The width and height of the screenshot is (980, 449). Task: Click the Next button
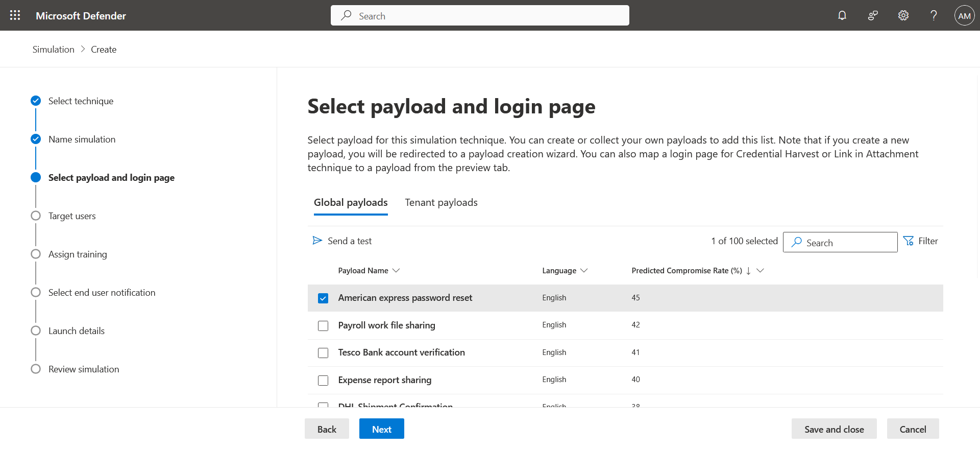[x=382, y=429]
